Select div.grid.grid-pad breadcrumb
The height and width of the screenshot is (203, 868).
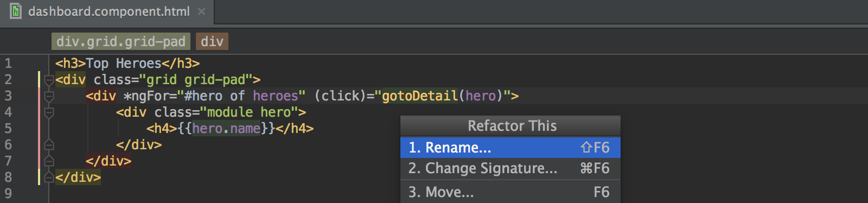(121, 41)
